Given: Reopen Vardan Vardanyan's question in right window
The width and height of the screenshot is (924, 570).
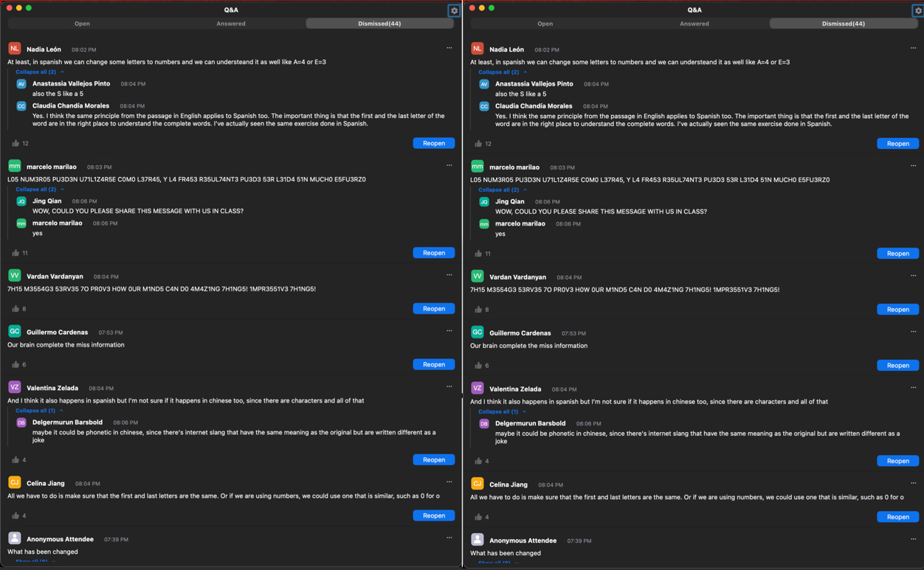Looking at the screenshot, I should (x=897, y=309).
